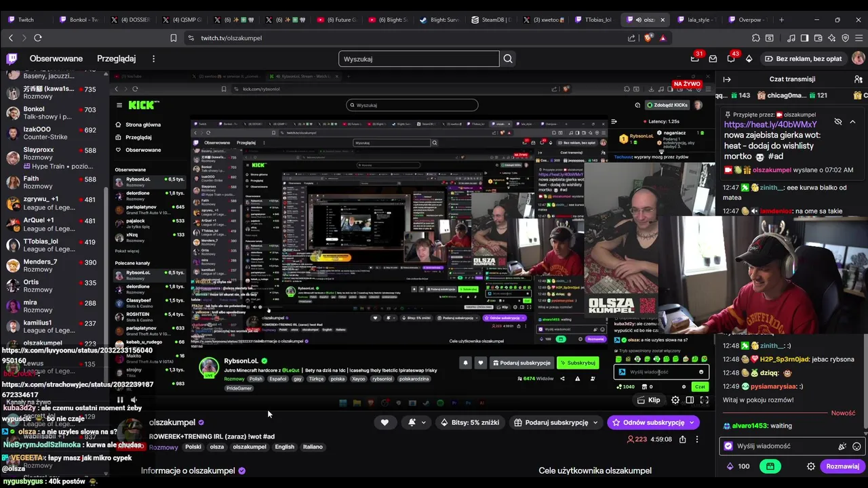Send message with Rozmawiaj button
Image resolution: width=868 pixels, height=488 pixels.
click(842, 466)
